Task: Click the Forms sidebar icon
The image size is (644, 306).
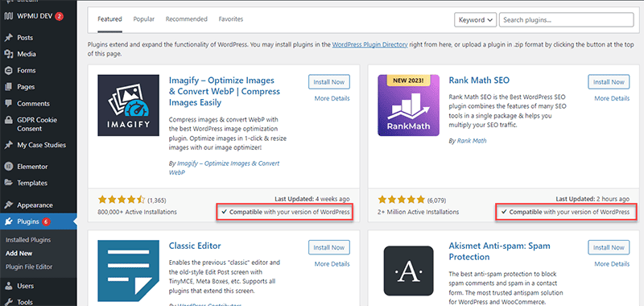Action: 8,71
